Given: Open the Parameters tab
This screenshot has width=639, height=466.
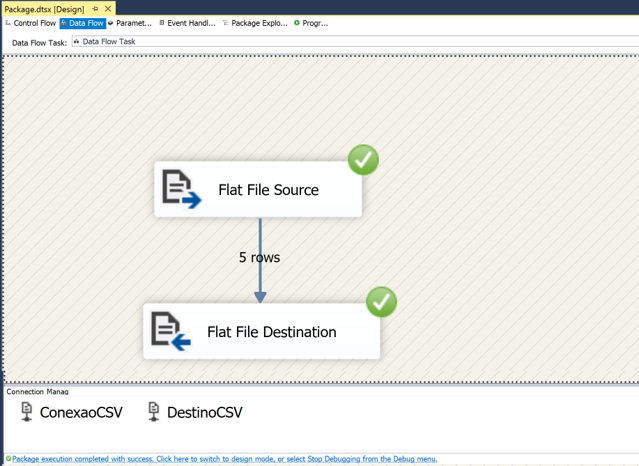Looking at the screenshot, I should coord(130,23).
